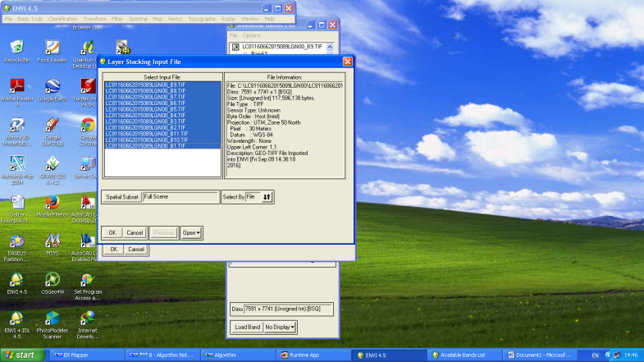Select file ending _B3.TIF in input list

pyautogui.click(x=162, y=121)
